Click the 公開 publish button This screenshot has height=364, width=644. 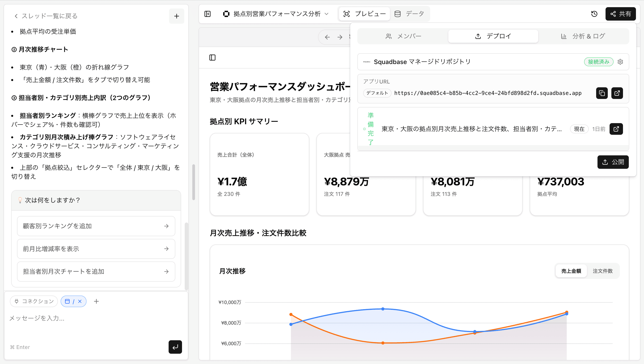(613, 162)
